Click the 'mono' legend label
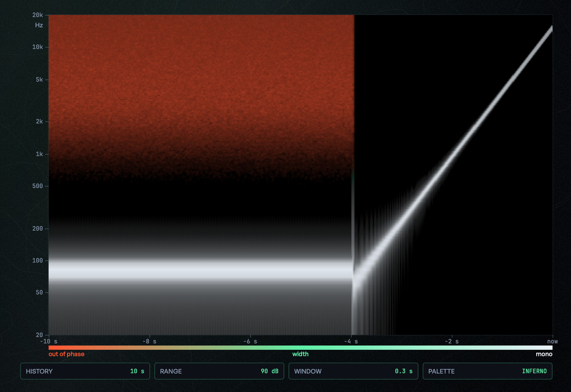The width and height of the screenshot is (571, 392). 544,354
